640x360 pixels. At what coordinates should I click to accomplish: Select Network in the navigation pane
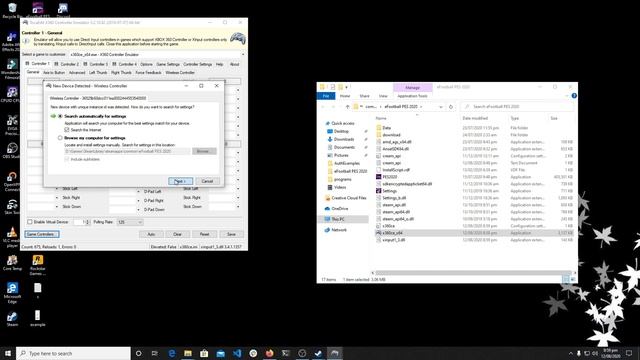tap(339, 230)
